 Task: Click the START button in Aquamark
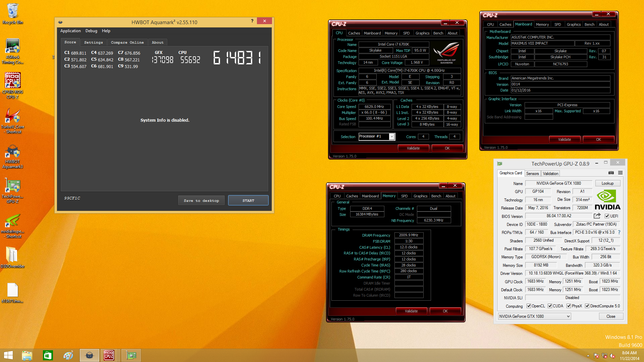pos(248,200)
